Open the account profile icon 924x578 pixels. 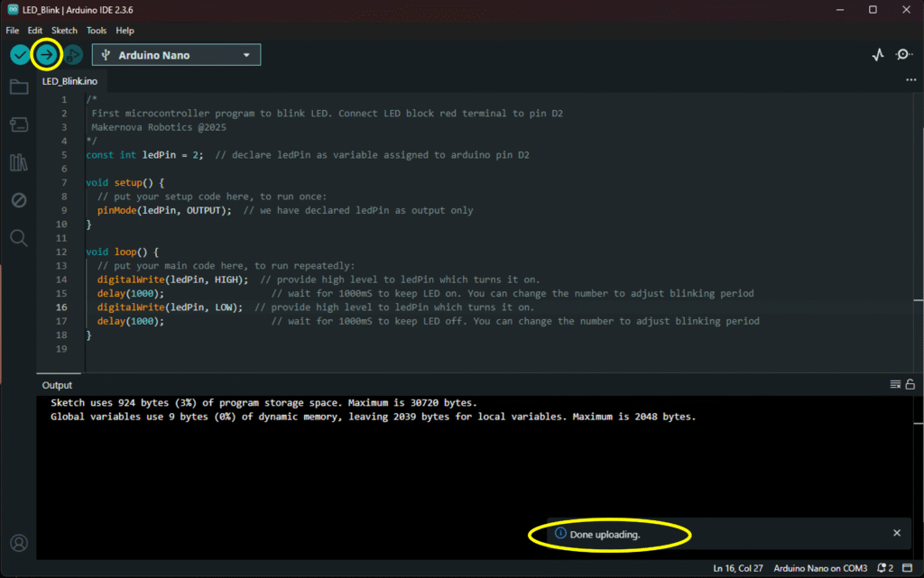(18, 543)
